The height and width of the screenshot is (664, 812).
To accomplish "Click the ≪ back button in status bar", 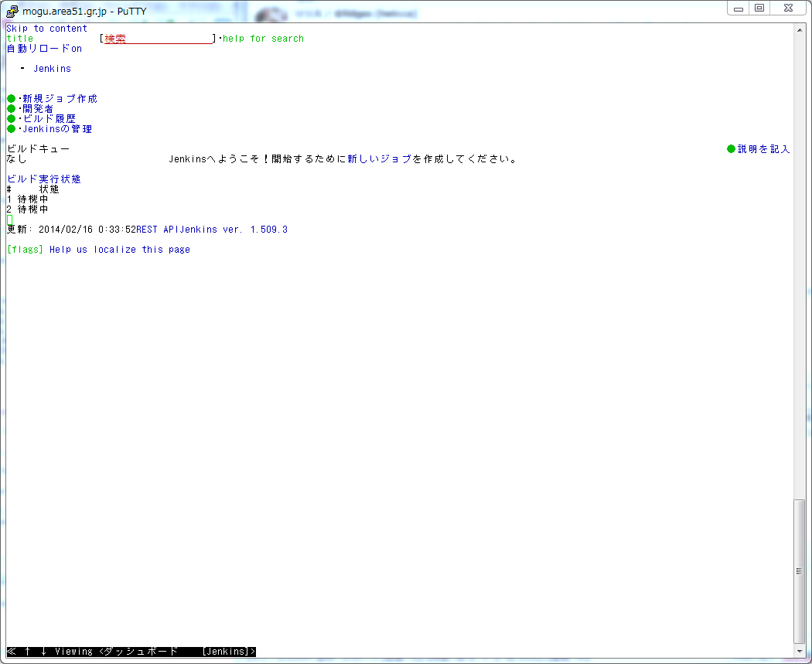I will click(12, 652).
